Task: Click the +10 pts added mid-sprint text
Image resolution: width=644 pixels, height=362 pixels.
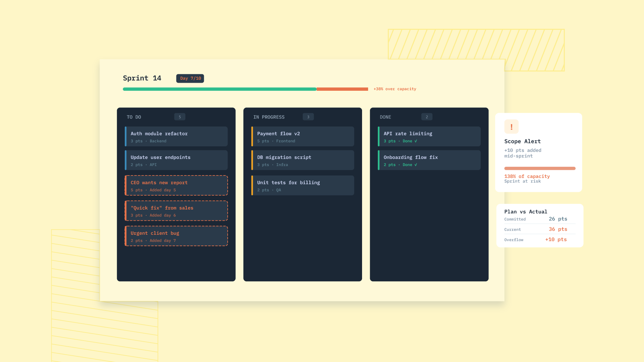Action: [523, 153]
